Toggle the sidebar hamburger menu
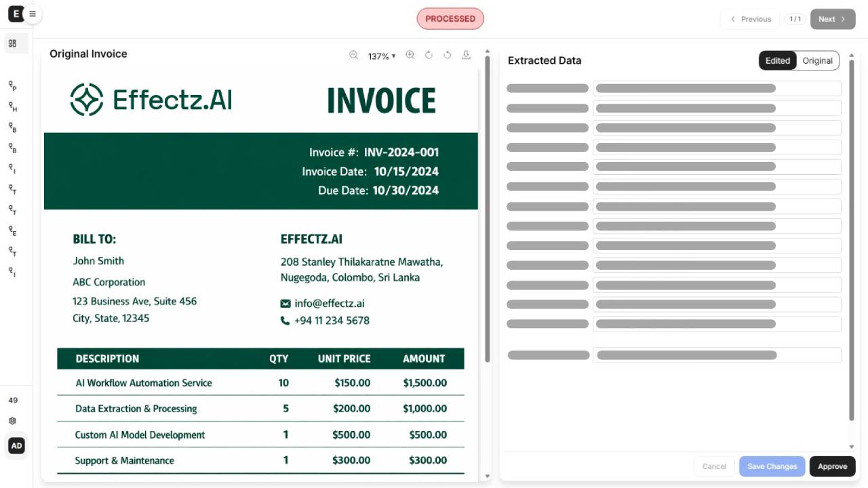Screen dimensions: 868x488 point(33,14)
